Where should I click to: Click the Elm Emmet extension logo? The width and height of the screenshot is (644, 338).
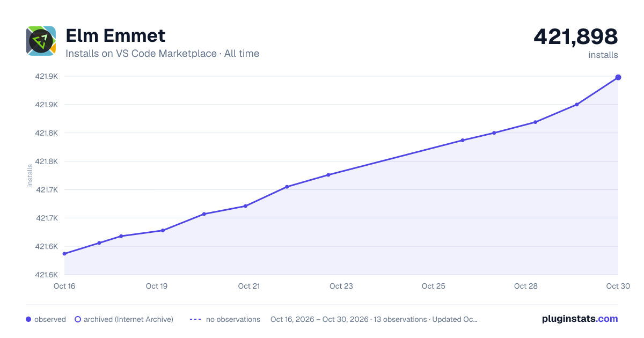pyautogui.click(x=41, y=41)
